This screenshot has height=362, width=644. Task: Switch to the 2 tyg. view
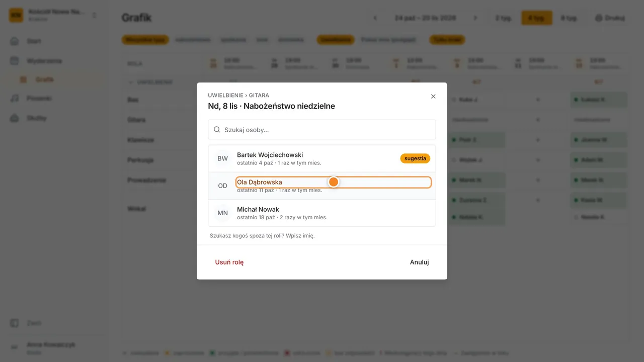(504, 18)
